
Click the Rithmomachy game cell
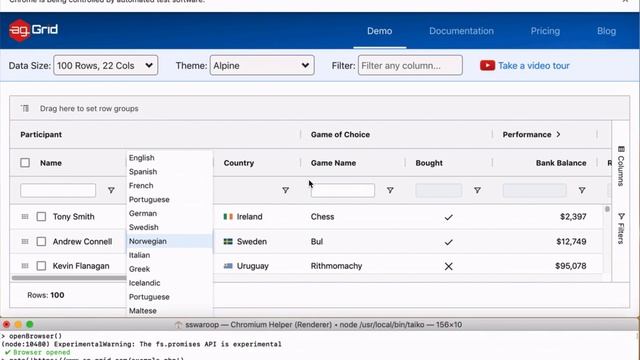(336, 266)
